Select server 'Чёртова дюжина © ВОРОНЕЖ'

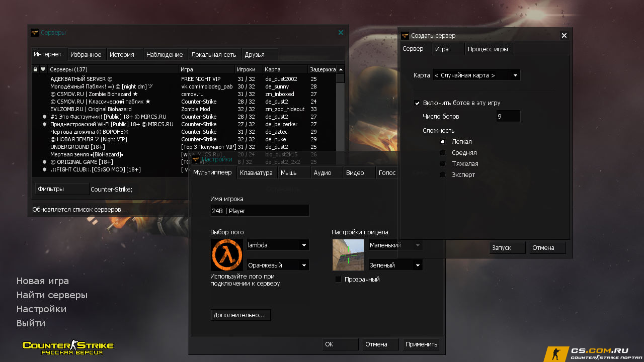click(184, 132)
